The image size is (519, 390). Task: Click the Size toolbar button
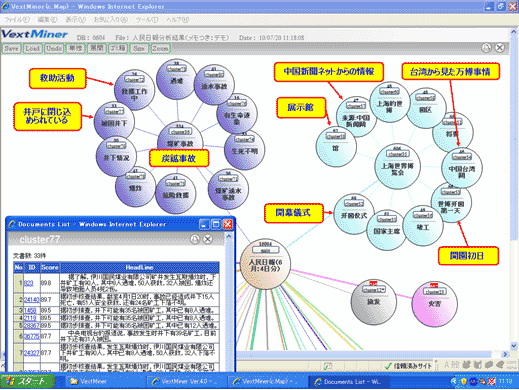pos(139,49)
